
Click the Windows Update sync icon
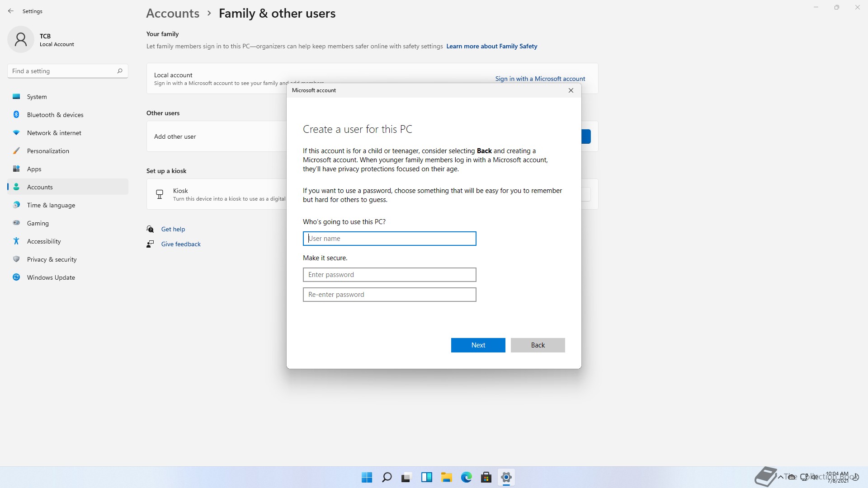[16, 277]
